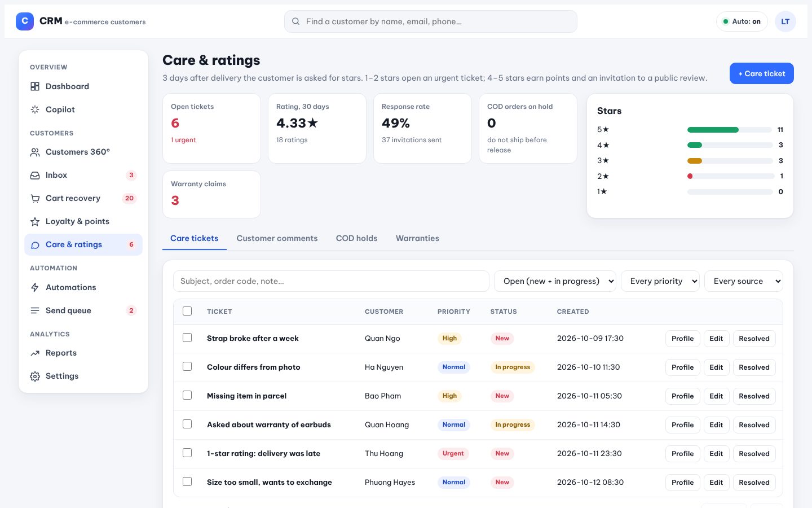Screen dimensions: 812x508
Task: Click the 5-star rating bar
Action: pyautogui.click(x=730, y=130)
